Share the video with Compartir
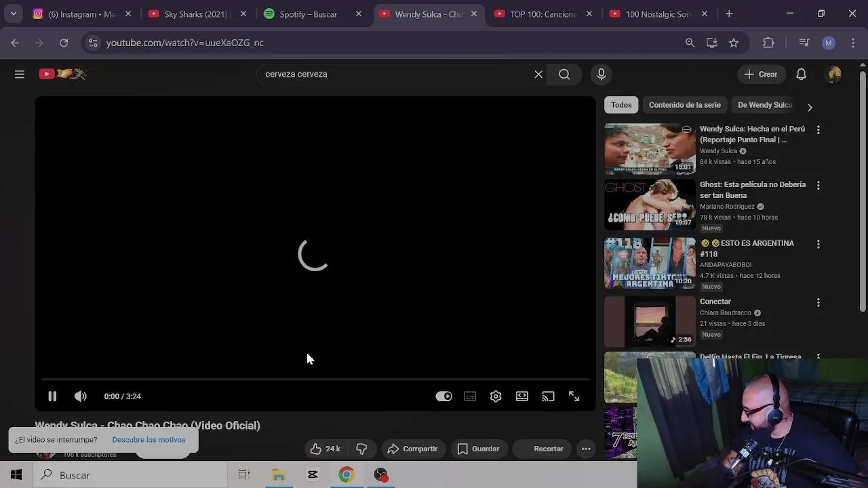 point(412,449)
